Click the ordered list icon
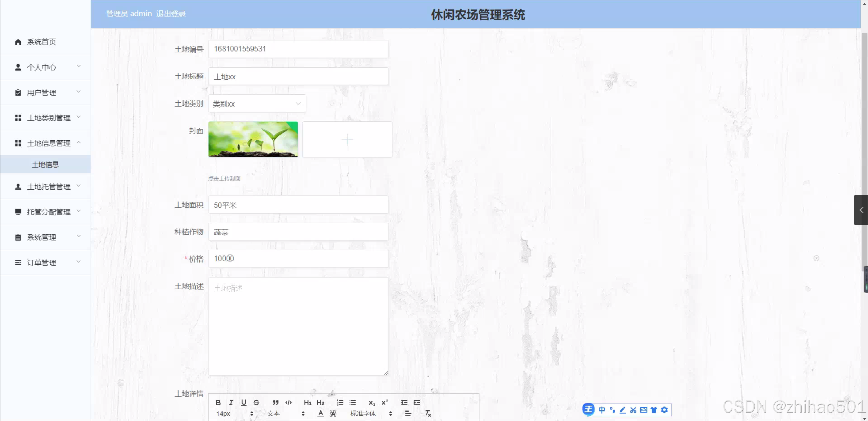Screen dimensions: 868x421 (340, 403)
